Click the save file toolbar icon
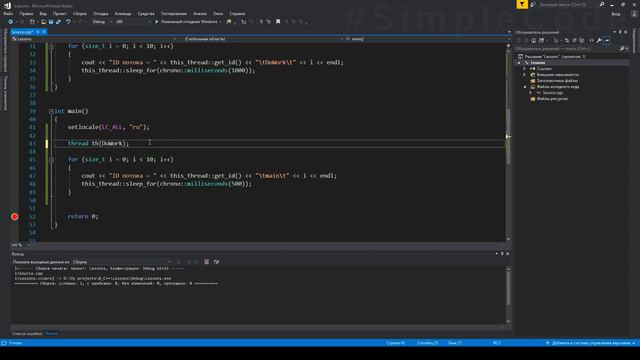This screenshot has width=640, height=360. pos(51,22)
